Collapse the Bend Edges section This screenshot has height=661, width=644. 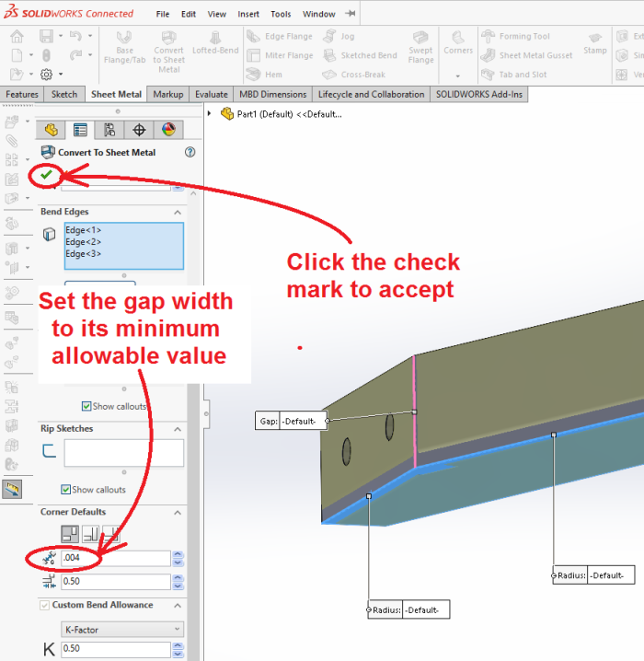pyautogui.click(x=177, y=212)
